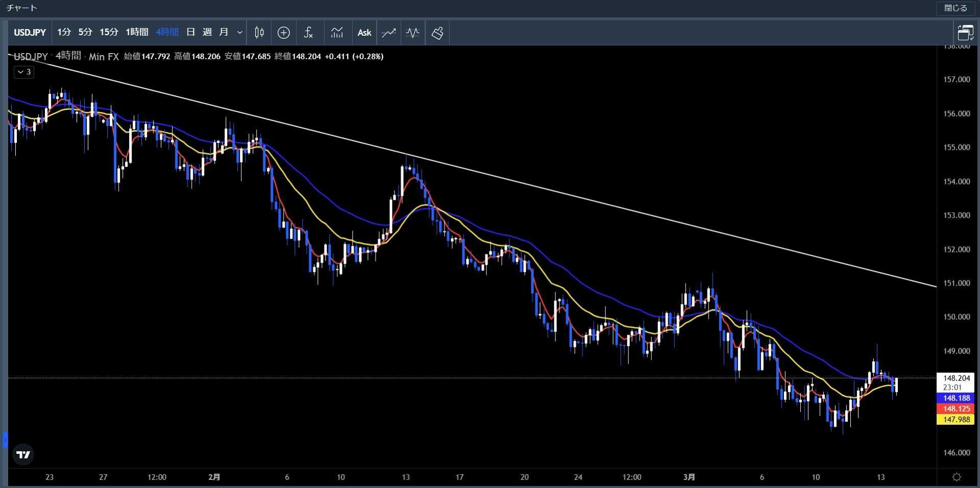Switch to 日 daily timeframe
This screenshot has height=488, width=980.
coord(190,32)
